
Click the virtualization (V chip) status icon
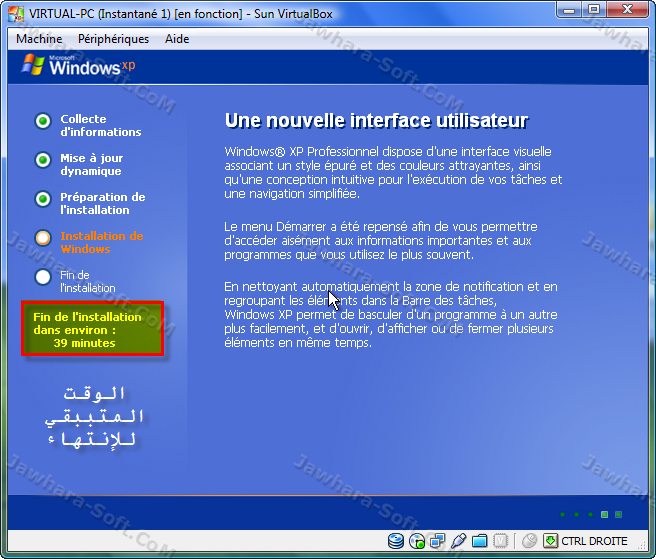500,541
